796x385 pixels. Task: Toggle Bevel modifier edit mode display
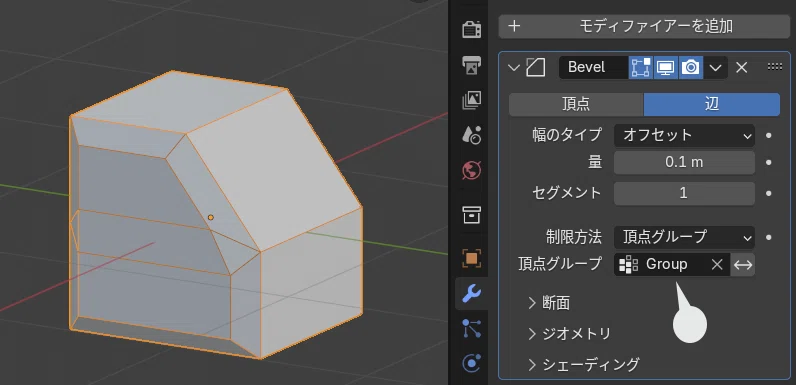[x=641, y=68]
